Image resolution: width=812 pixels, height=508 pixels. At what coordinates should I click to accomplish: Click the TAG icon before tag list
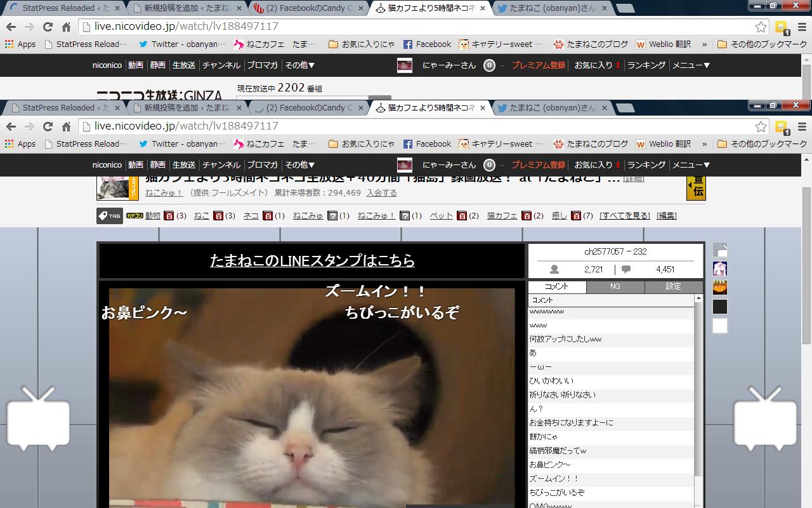coord(110,216)
